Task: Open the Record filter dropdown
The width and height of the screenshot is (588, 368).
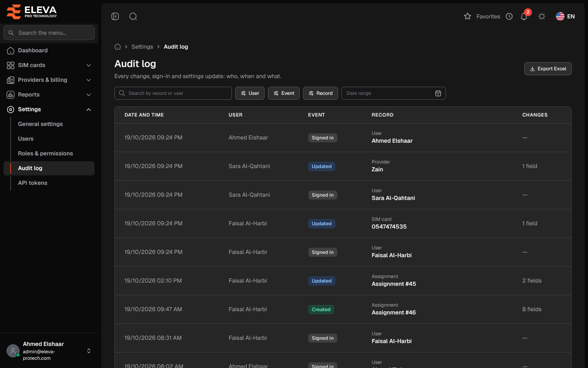Action: (321, 93)
